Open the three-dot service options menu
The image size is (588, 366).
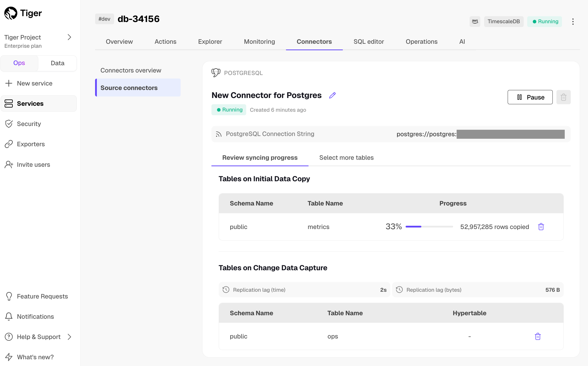click(x=573, y=21)
